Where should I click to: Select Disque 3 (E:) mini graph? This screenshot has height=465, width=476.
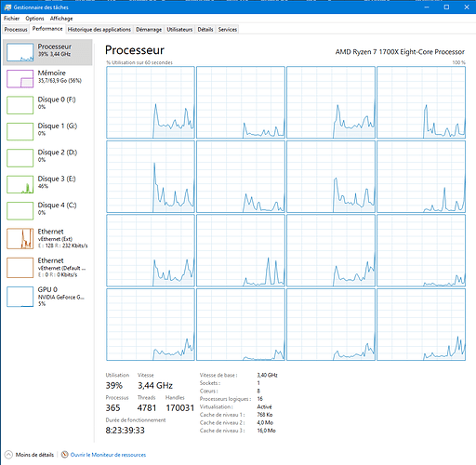coord(20,184)
